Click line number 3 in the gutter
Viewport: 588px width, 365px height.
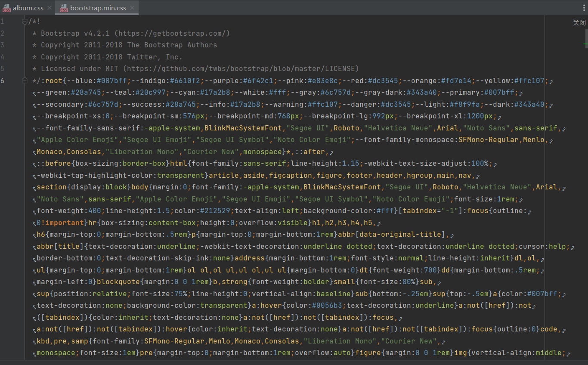pos(3,45)
